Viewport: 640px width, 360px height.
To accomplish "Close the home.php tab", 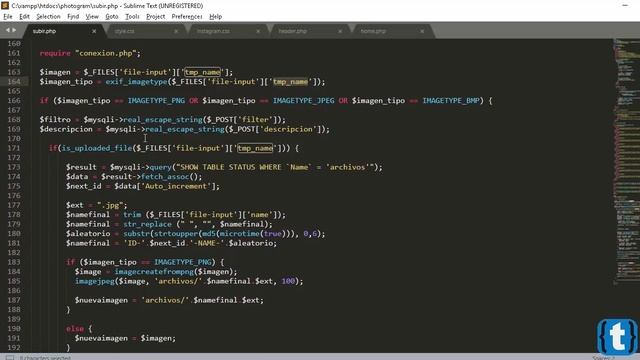I will click(x=422, y=31).
